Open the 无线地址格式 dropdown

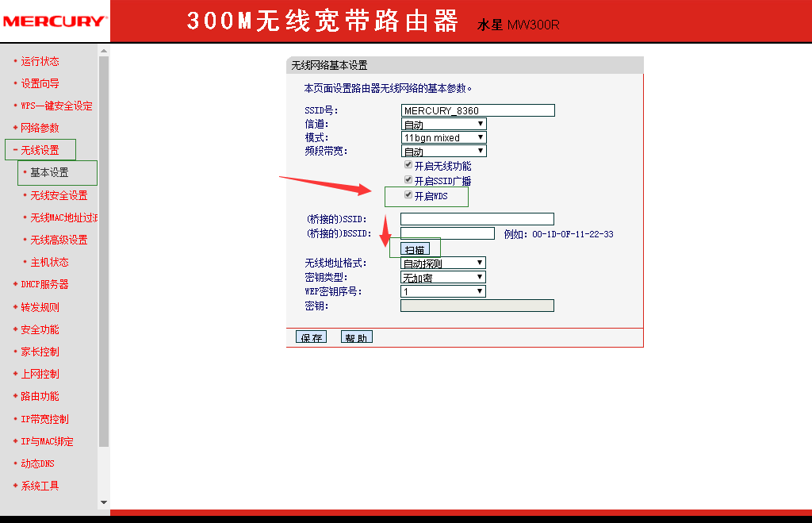tap(442, 263)
